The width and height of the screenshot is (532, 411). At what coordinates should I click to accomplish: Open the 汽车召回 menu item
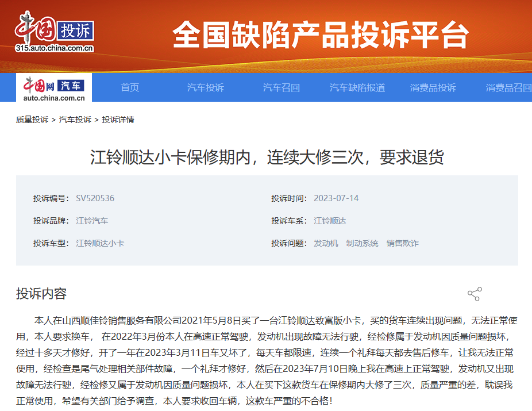[282, 87]
